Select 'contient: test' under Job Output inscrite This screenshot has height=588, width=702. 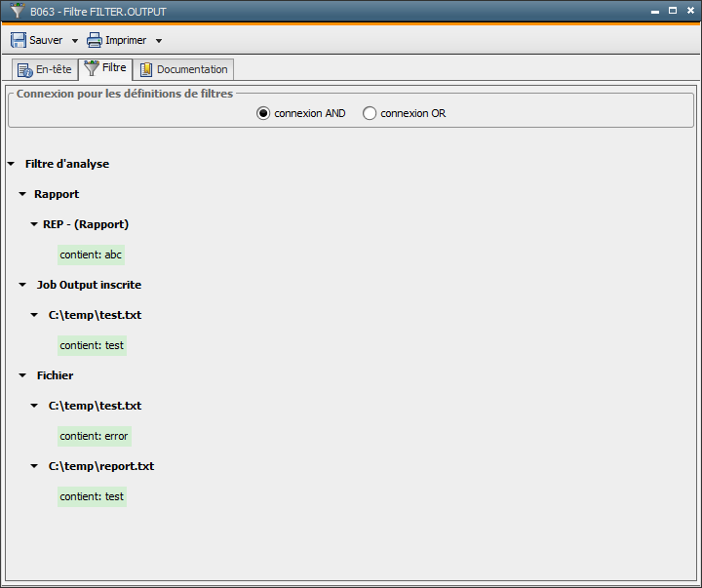coord(92,346)
